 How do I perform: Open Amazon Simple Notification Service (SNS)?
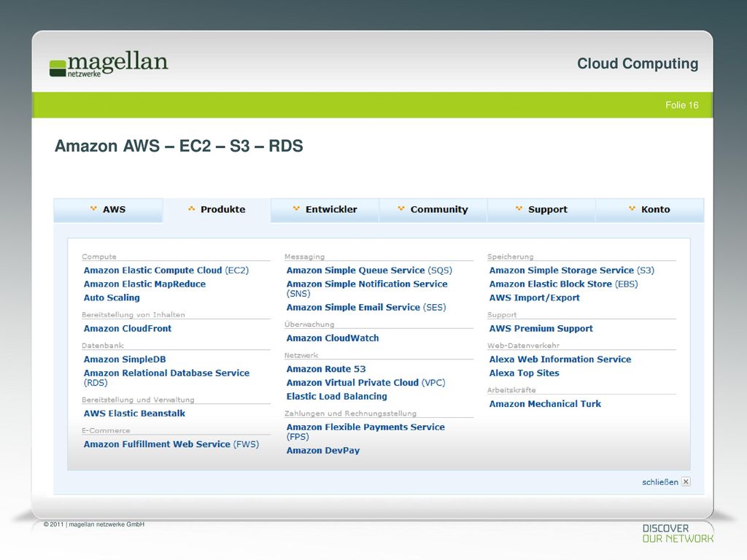click(367, 289)
